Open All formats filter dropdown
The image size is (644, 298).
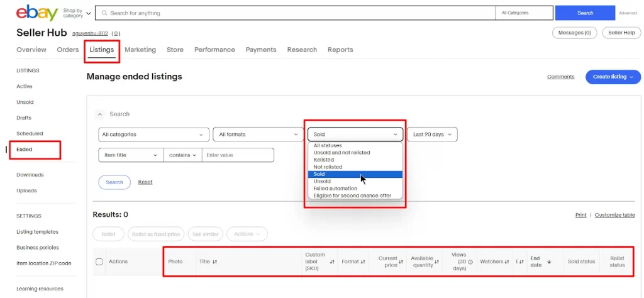click(258, 134)
